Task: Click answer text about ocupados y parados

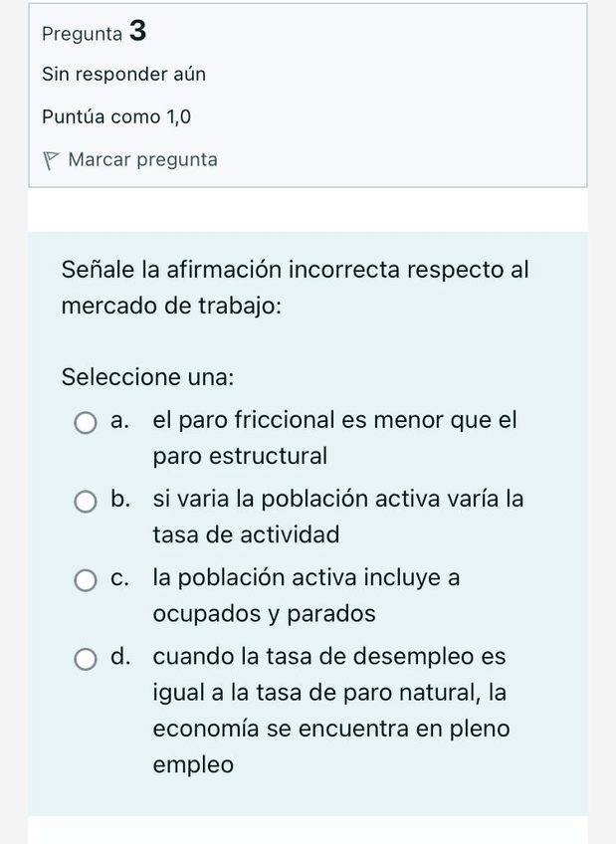Action: click(306, 595)
